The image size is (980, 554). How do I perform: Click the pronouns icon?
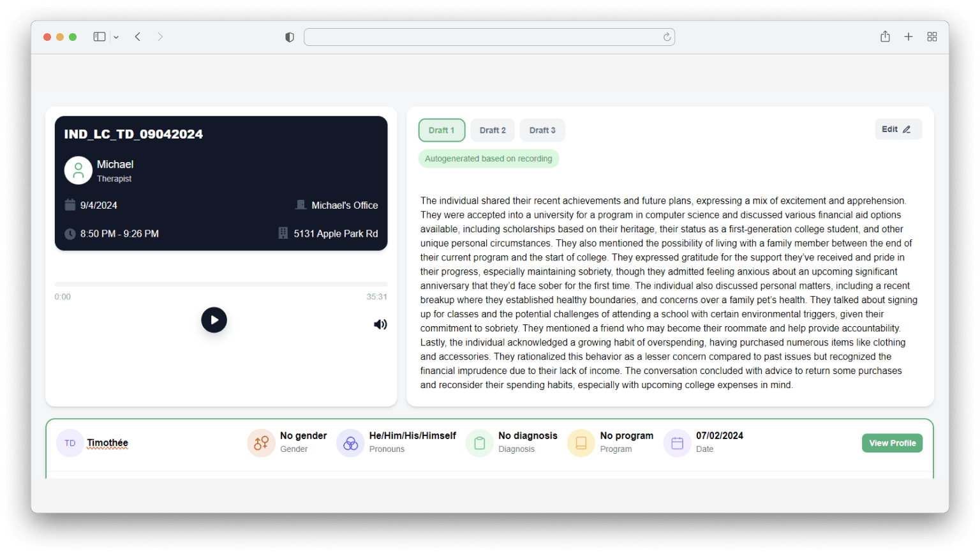pos(350,443)
